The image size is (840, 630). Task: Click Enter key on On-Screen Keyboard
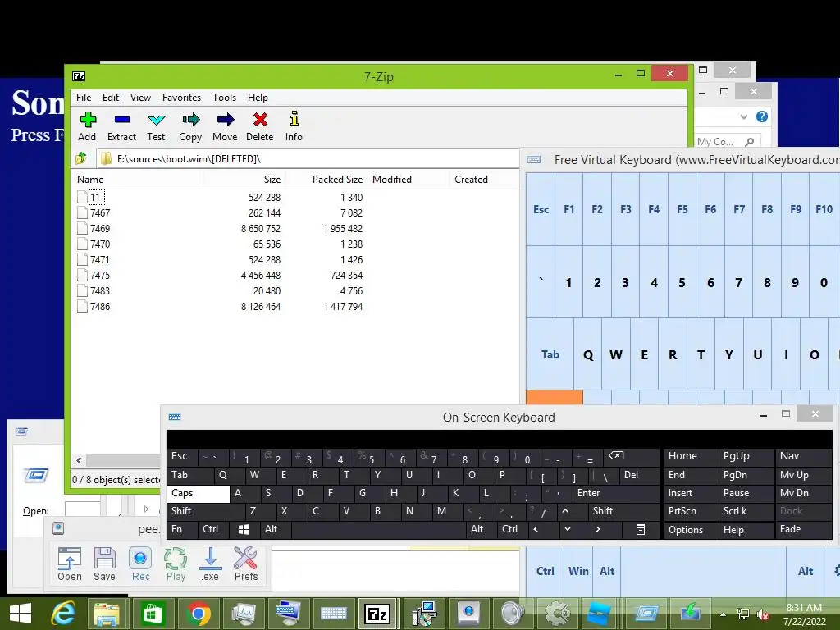(x=616, y=493)
